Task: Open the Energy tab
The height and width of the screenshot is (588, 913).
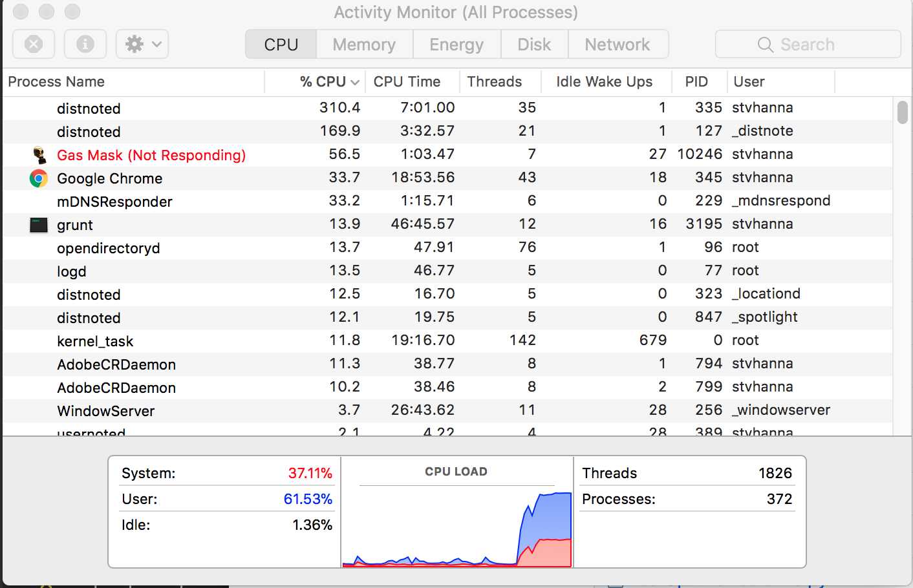Action: point(456,44)
